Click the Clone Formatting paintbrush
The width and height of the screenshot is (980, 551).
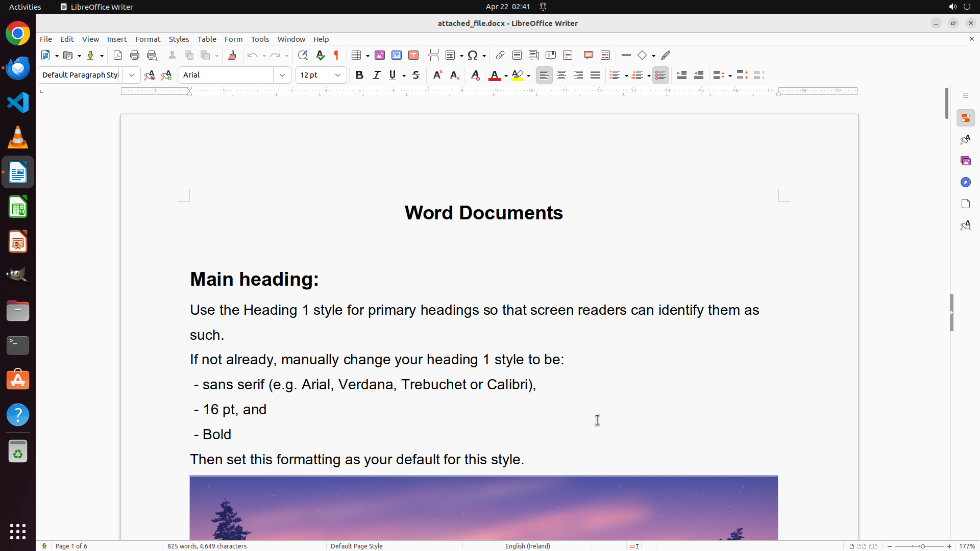(x=232, y=55)
